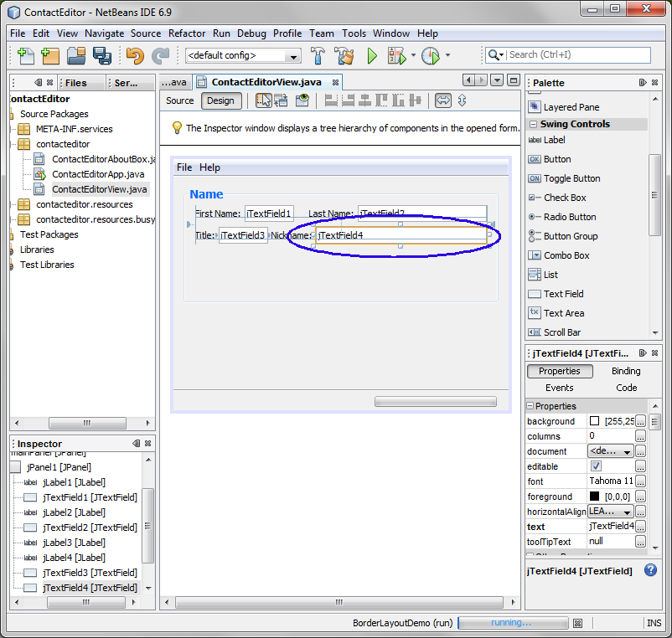Open the Profile Main Project dropdown arrow

coord(447,54)
